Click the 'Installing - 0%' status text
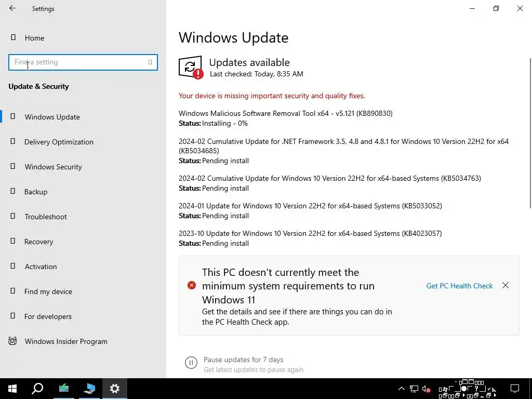 click(225, 123)
